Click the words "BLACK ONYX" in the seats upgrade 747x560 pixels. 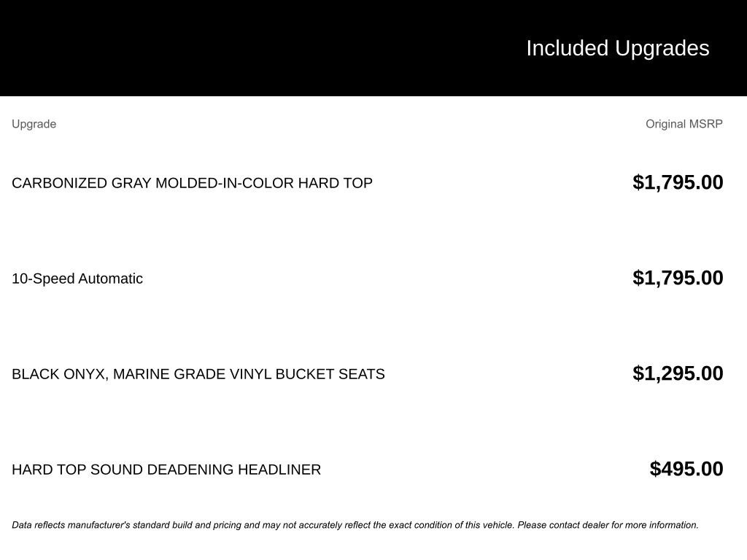pyautogui.click(x=58, y=374)
